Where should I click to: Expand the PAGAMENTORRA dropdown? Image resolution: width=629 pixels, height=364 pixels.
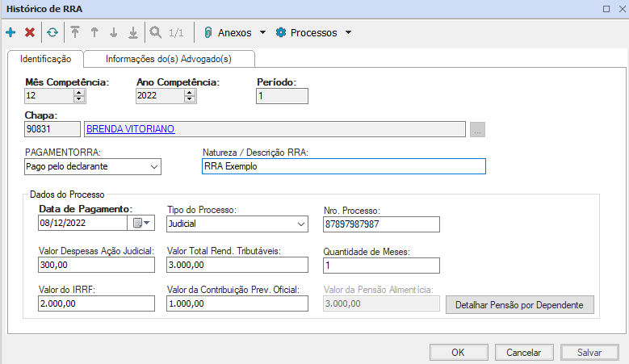click(x=154, y=166)
